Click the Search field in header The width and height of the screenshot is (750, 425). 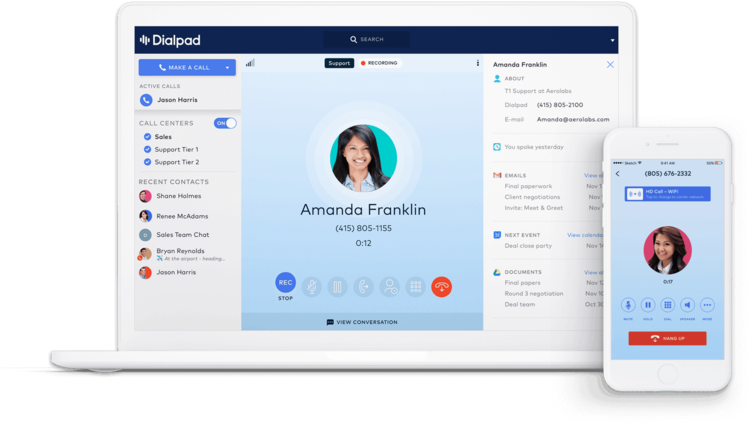(x=368, y=39)
